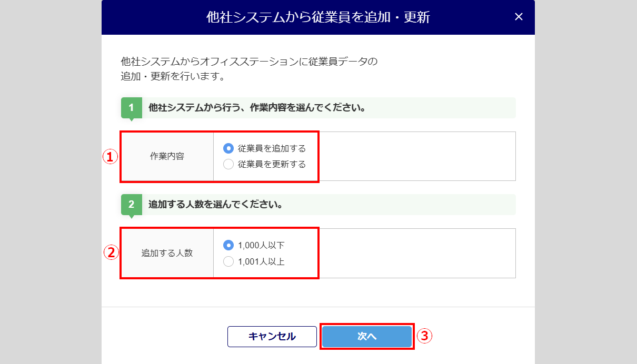Click the red circled ③ annotation marker

click(x=424, y=336)
